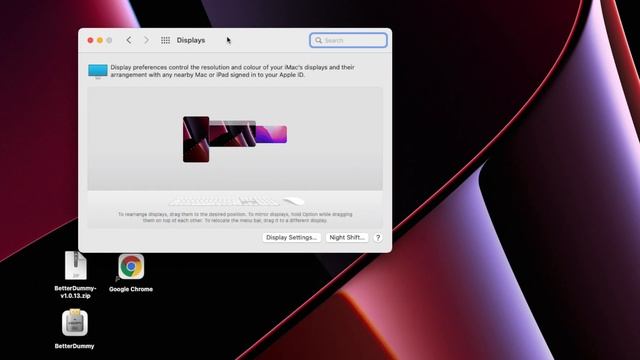Click the blue display icon beside description
Viewport: 640px width, 360px height.
(x=98, y=71)
